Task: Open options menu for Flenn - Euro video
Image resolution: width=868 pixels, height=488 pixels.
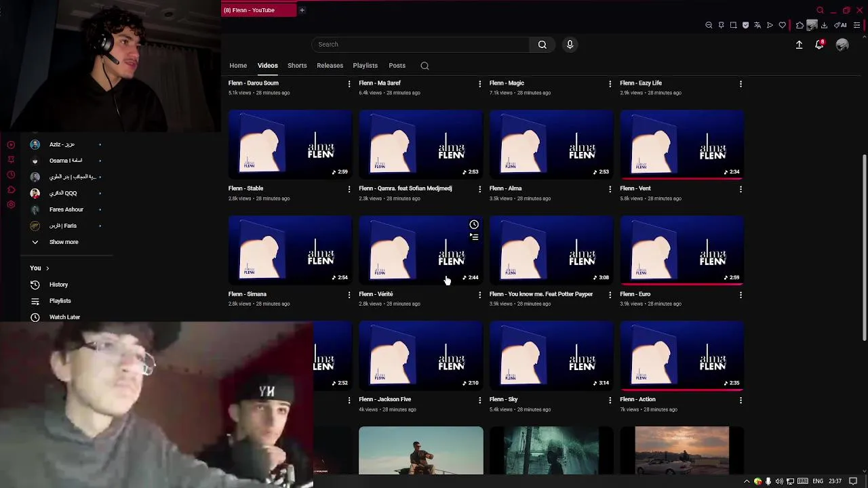Action: (x=741, y=295)
